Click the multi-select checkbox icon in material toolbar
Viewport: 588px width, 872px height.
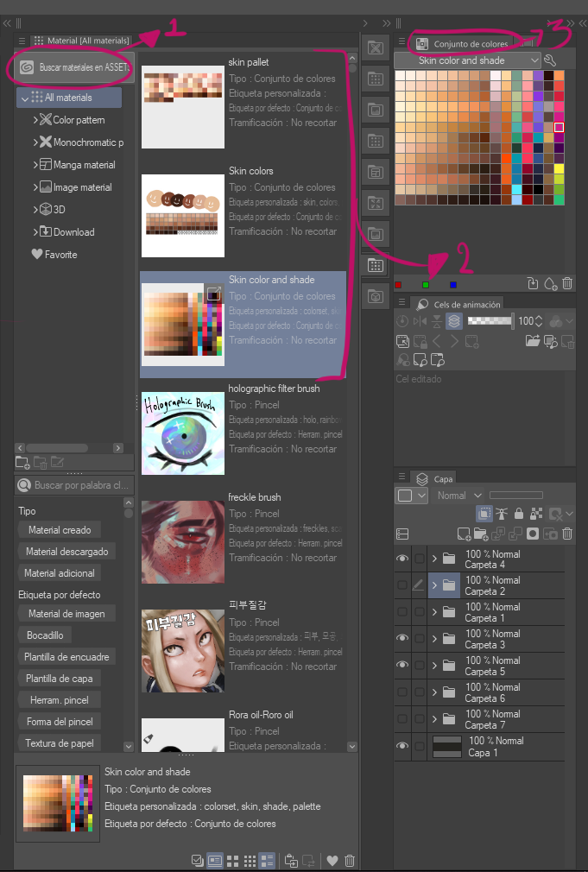197,860
